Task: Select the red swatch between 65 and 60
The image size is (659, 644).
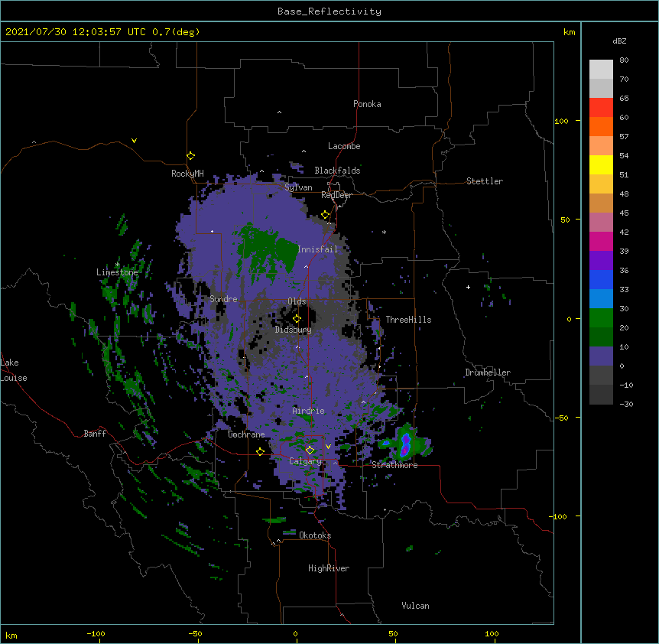Action: point(601,108)
